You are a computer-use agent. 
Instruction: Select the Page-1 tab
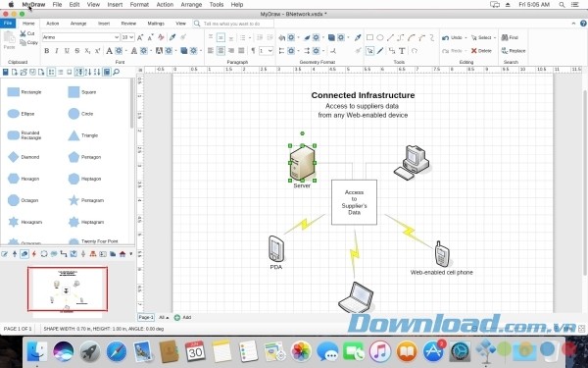point(145,317)
